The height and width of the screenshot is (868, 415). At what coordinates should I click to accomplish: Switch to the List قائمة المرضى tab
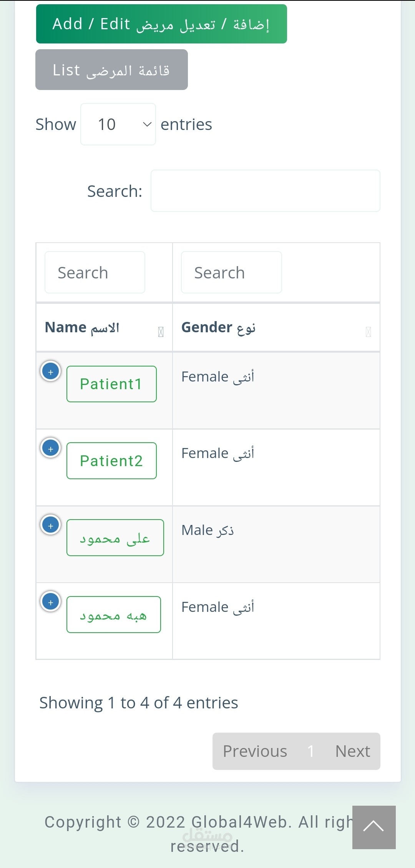click(x=111, y=70)
